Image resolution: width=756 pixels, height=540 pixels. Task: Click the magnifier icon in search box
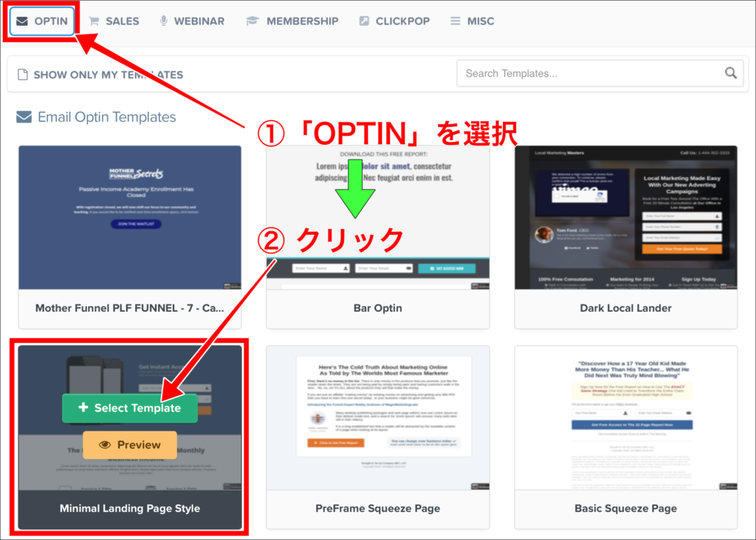[x=730, y=73]
